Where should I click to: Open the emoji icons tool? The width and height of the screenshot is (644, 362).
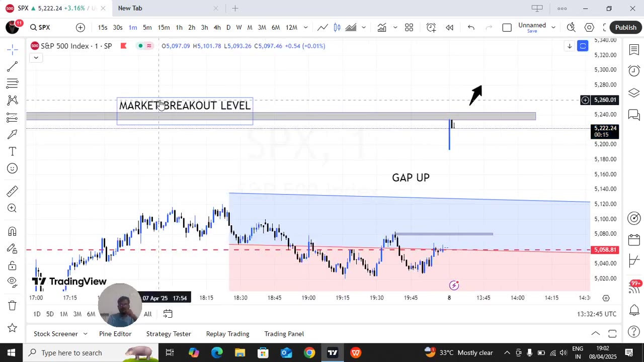pos(13,168)
